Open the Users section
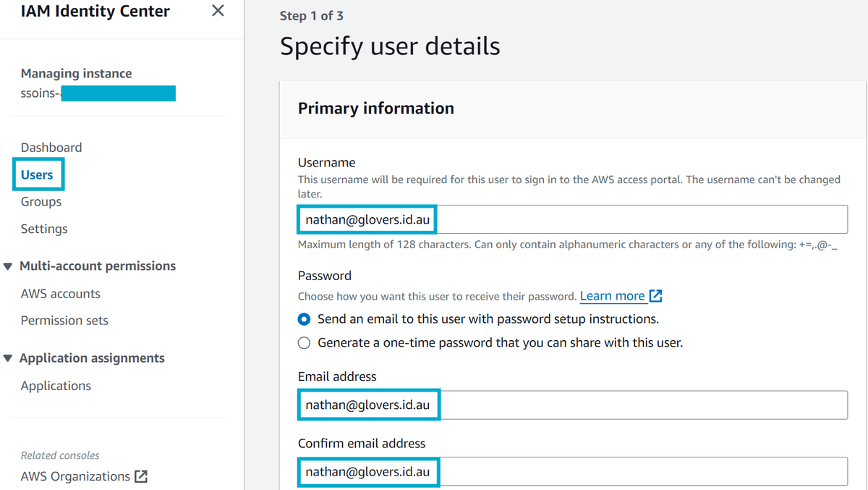The width and height of the screenshot is (868, 490). pos(38,174)
